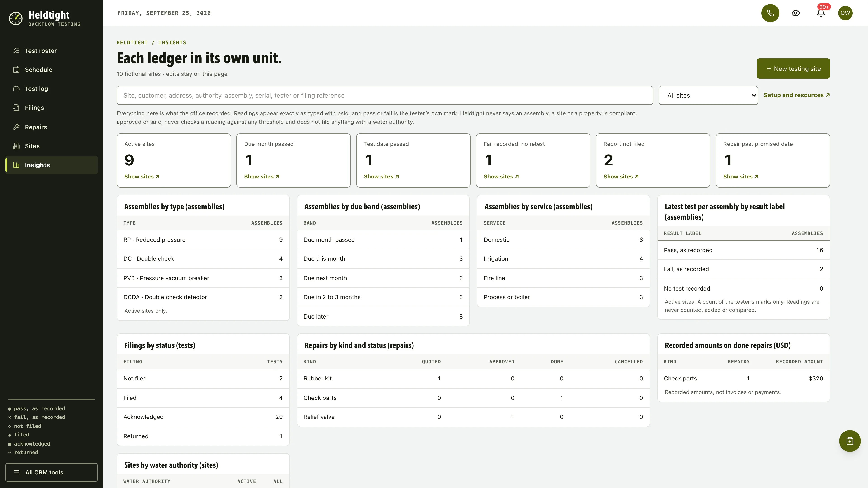Click $320 recorded amount value
Screen dimensions: 868x488
(x=815, y=379)
